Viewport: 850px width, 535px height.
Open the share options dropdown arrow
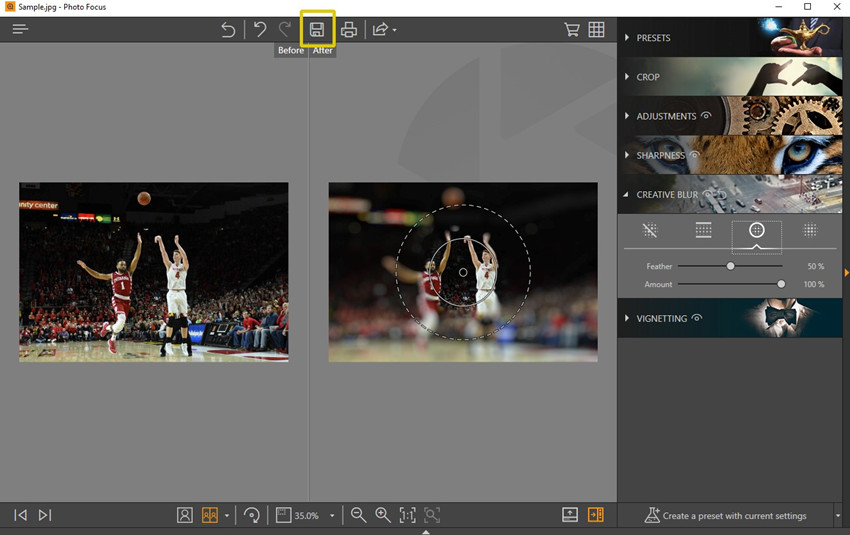click(395, 30)
